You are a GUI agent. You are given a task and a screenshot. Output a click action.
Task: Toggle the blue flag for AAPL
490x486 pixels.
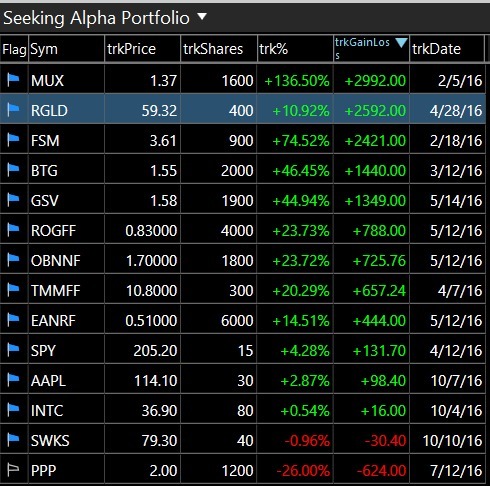13,380
